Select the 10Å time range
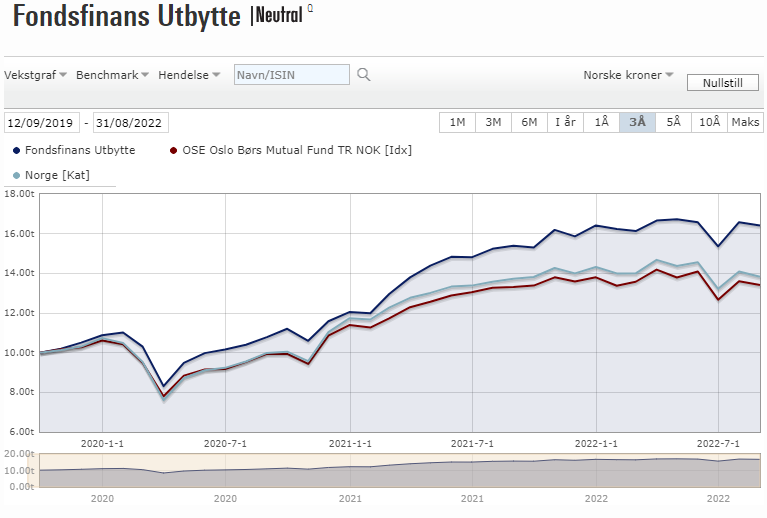The width and height of the screenshot is (767, 518). coord(709,122)
